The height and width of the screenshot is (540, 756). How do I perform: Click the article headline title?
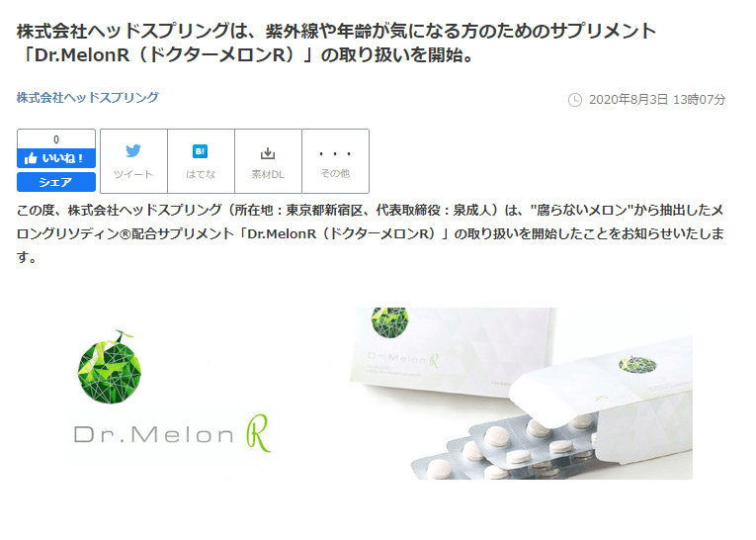[336, 43]
